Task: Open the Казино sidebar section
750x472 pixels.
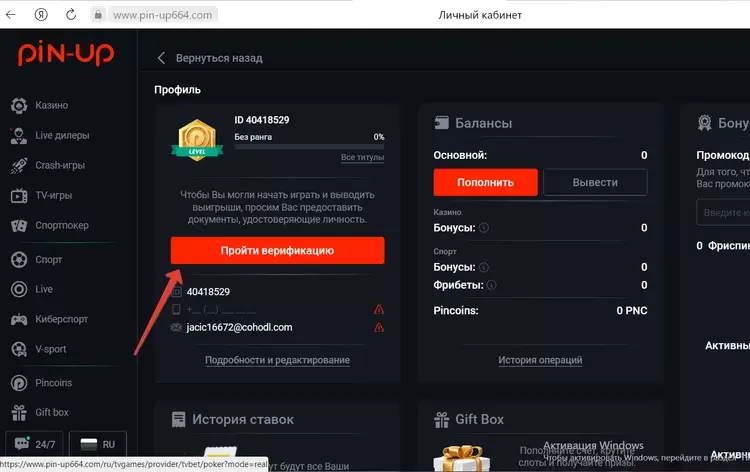Action: 52,105
